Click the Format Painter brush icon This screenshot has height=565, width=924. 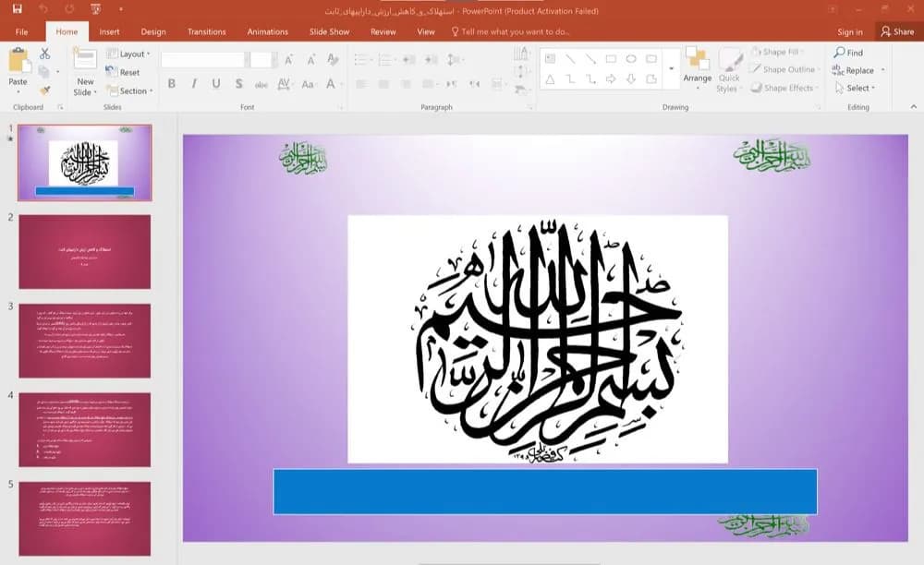44,90
